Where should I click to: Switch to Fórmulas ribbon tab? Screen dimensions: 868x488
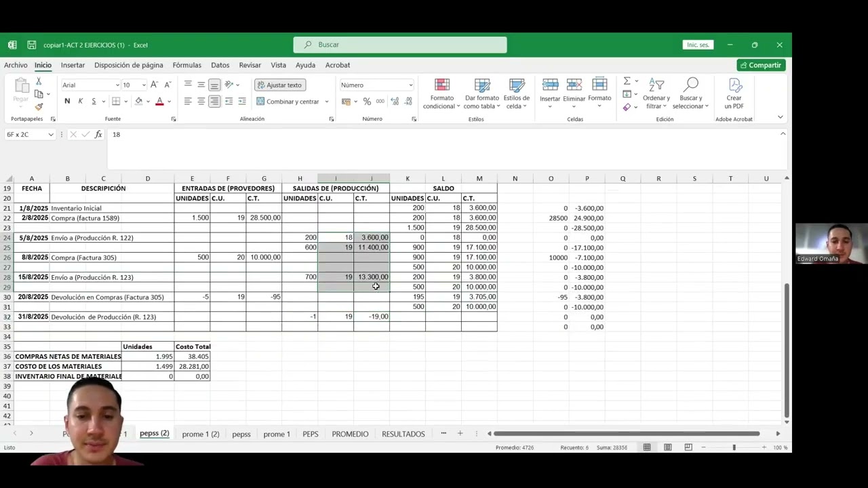[186, 65]
